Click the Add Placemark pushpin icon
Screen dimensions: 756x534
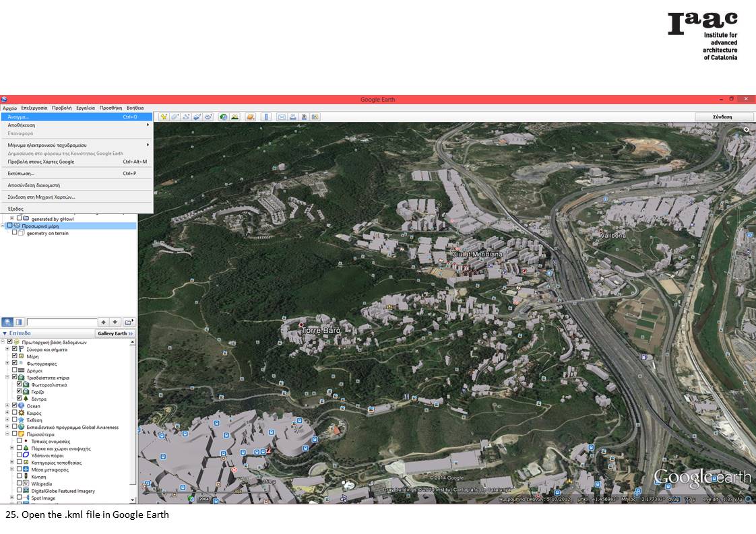[164, 117]
